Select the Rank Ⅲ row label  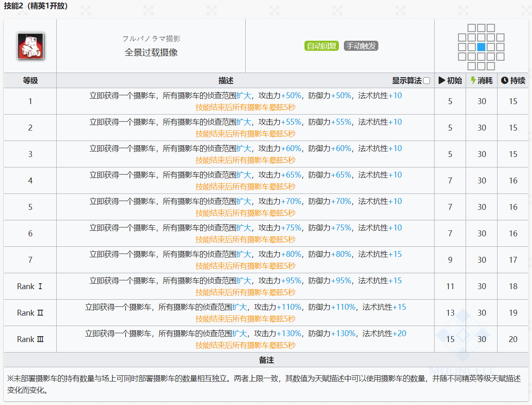point(30,339)
